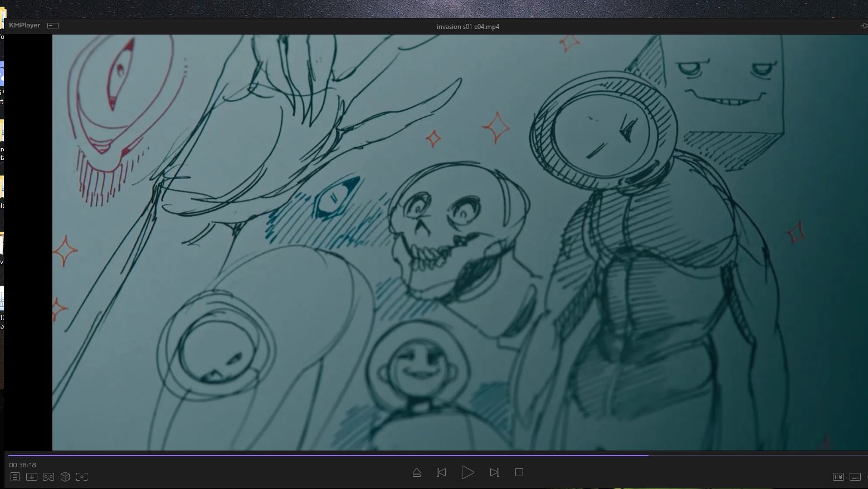Image resolution: width=868 pixels, height=489 pixels.
Task: Seek within the purple progress bar
Action: coord(334,456)
